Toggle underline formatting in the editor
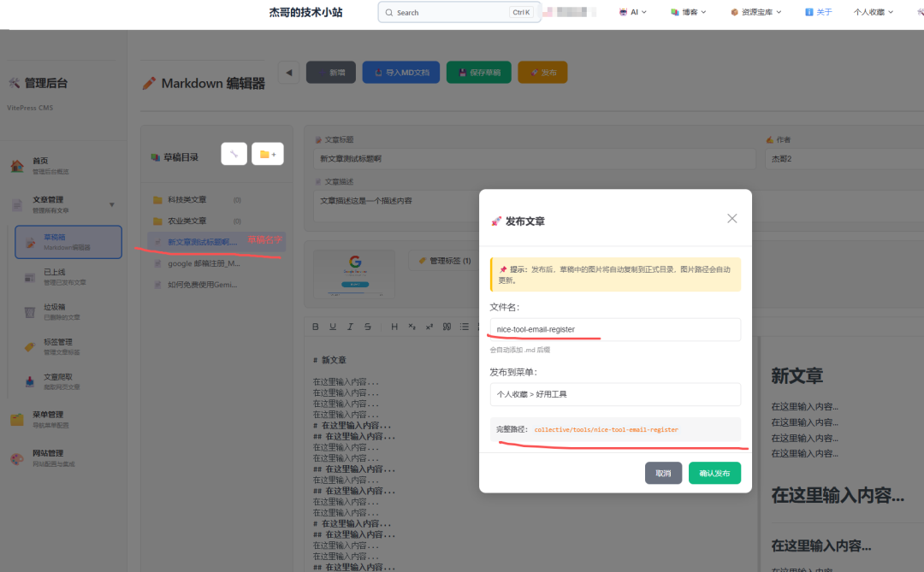924x572 pixels. tap(333, 327)
